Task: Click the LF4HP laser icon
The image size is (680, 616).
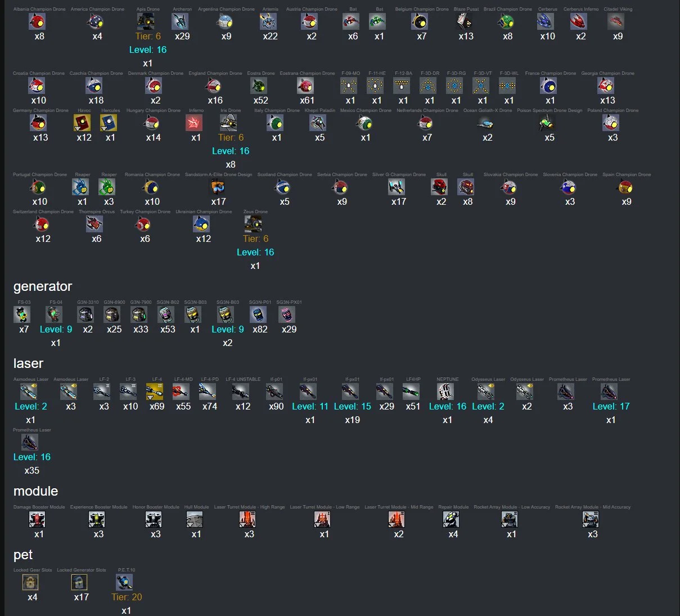Action: 411,392
